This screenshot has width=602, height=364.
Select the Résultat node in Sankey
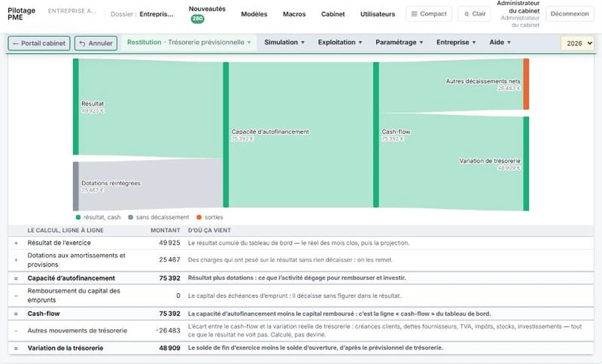tap(76, 107)
